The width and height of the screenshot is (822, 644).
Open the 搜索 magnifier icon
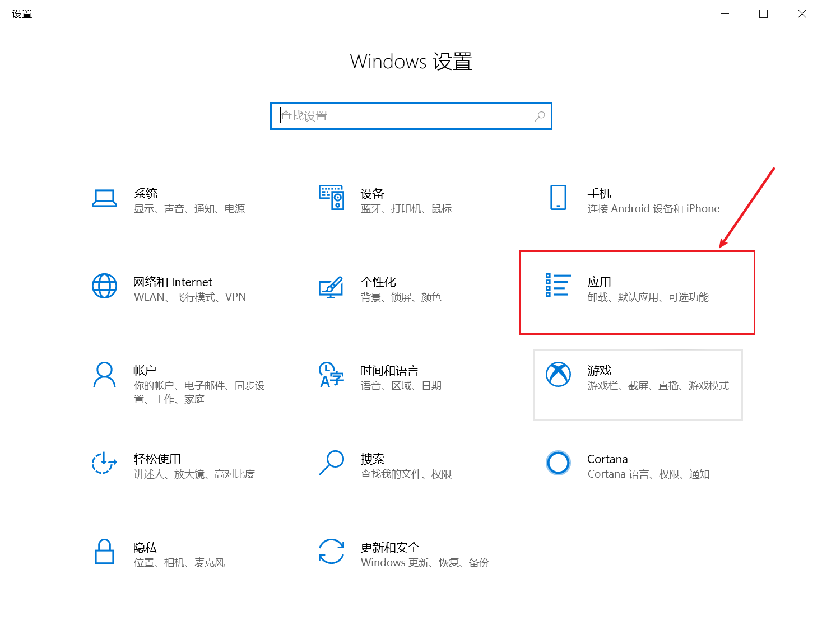pos(331,463)
